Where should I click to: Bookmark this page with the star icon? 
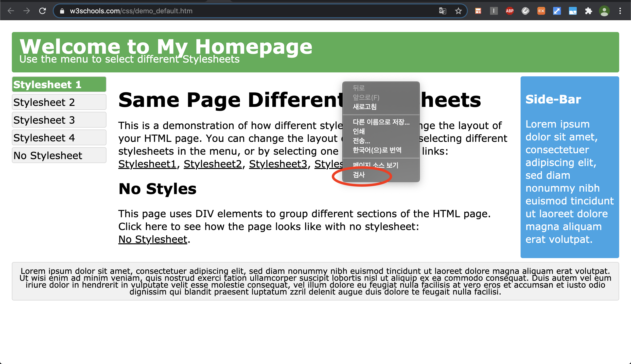tap(458, 11)
